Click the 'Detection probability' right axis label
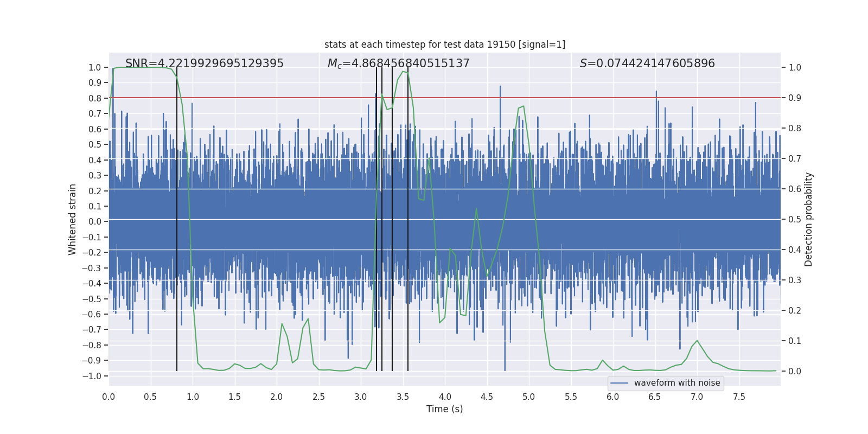This screenshot has height=434, width=868. pyautogui.click(x=809, y=219)
